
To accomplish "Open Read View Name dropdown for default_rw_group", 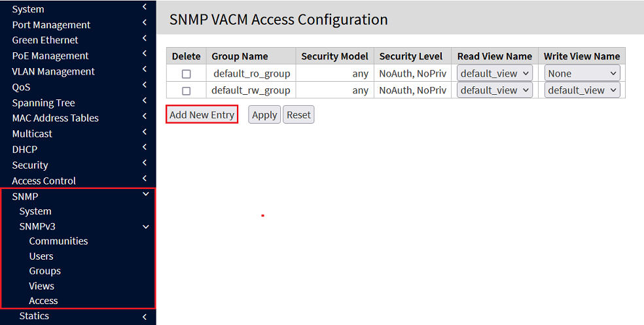I will (x=494, y=90).
